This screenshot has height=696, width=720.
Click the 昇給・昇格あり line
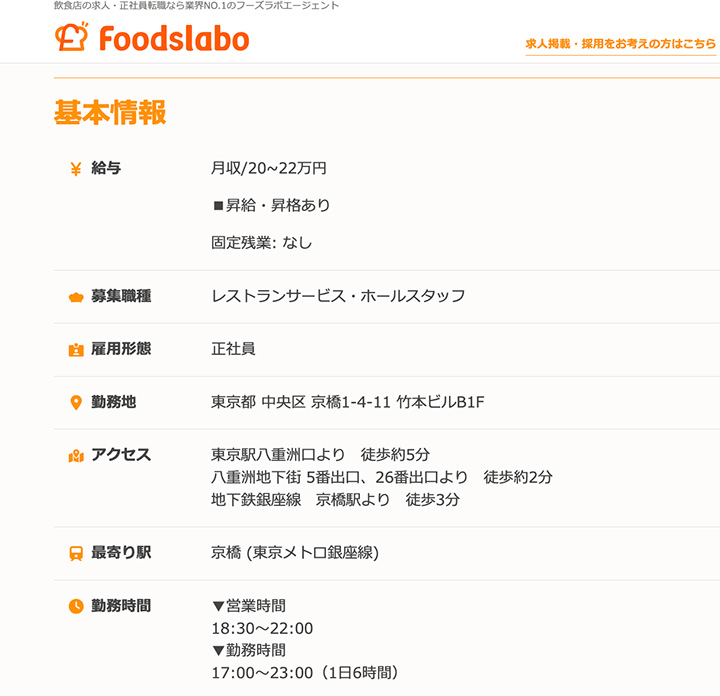(272, 205)
